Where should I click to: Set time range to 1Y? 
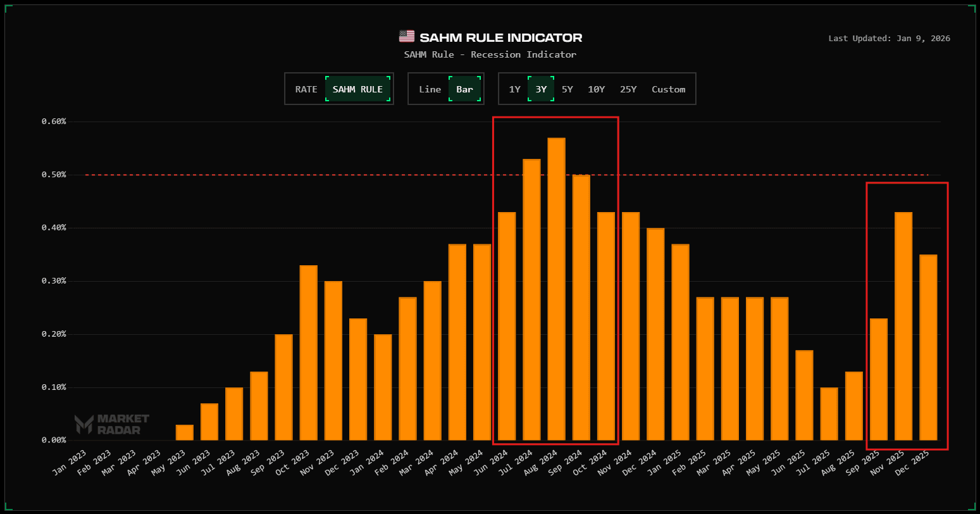(x=514, y=89)
